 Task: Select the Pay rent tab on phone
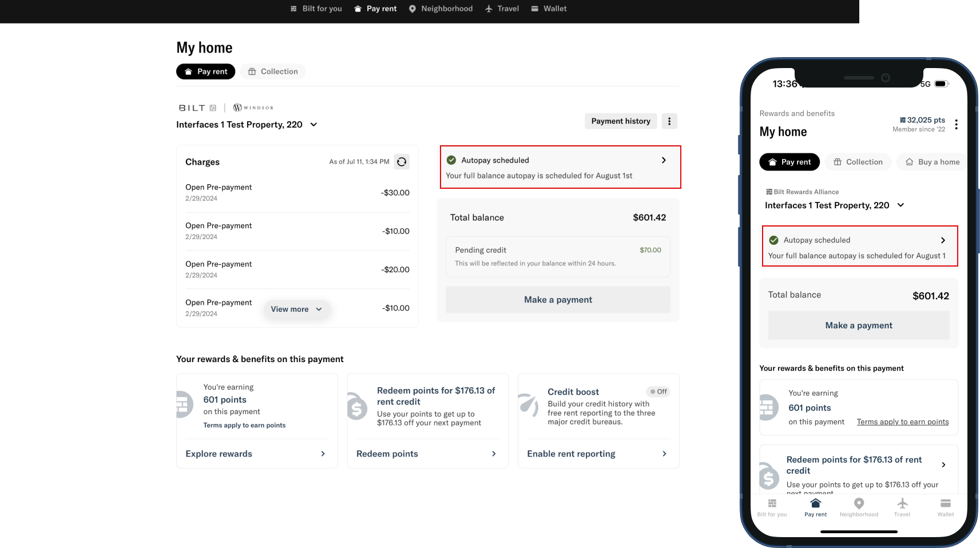(789, 162)
